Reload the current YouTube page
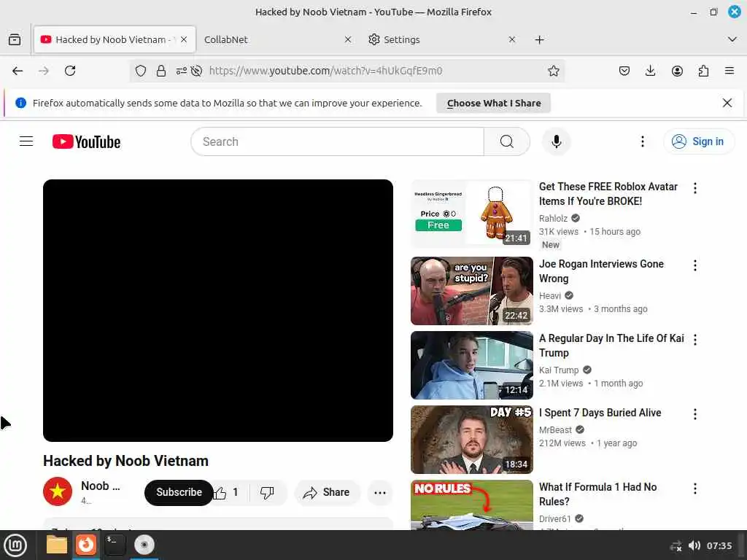Viewport: 747px width, 560px height. tap(70, 71)
